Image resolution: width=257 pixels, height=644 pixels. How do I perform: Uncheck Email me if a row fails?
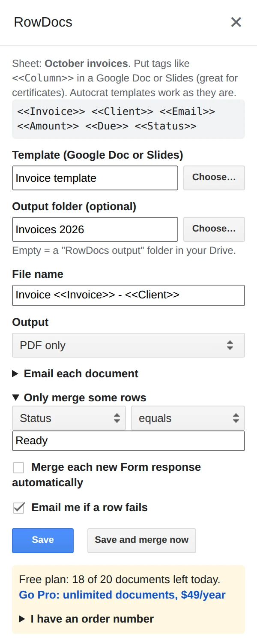tap(18, 508)
